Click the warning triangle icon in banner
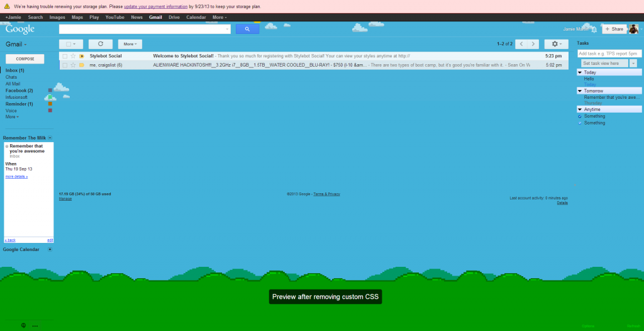 click(8, 6)
